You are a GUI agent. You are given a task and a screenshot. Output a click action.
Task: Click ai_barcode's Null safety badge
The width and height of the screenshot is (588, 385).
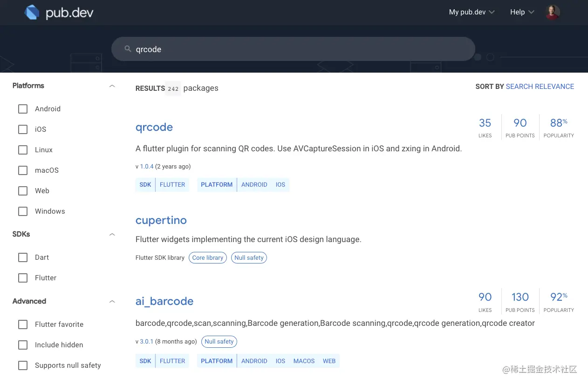pyautogui.click(x=219, y=341)
